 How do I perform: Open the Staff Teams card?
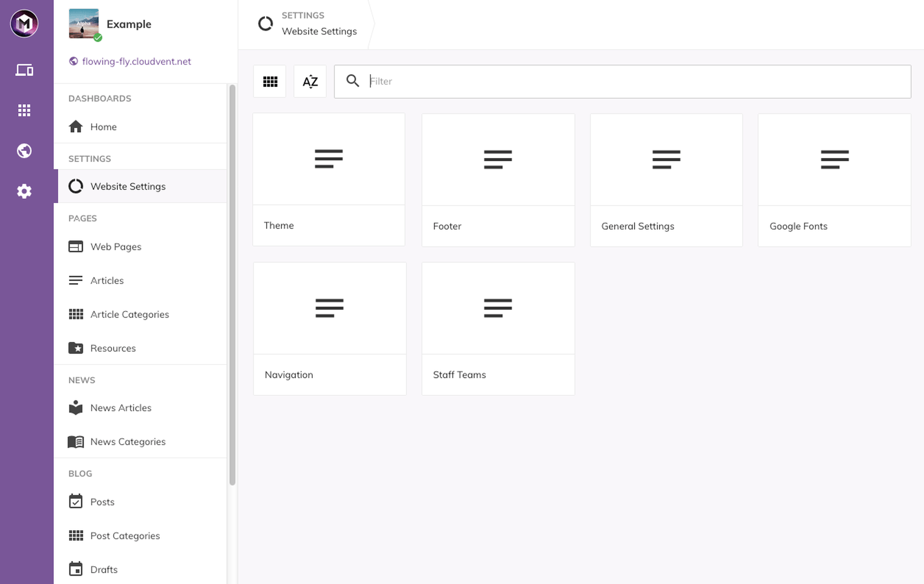click(x=498, y=328)
